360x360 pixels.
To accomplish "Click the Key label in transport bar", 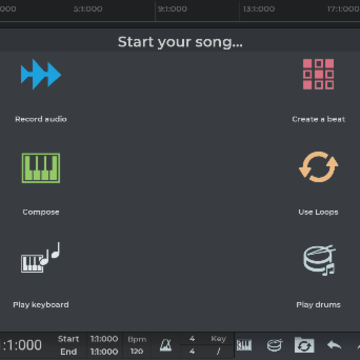I will click(218, 339).
